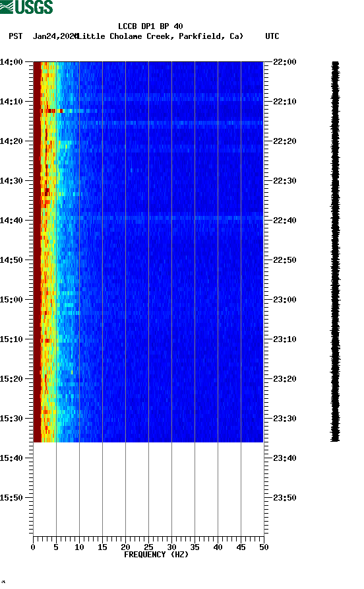
Task: Click the 5 Hz frequency tick label
Action: 56,547
